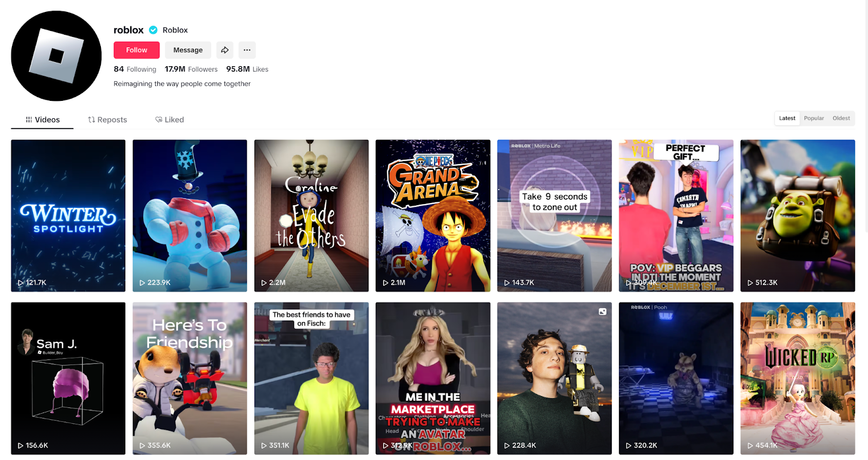Follow the roblox account
The image size is (868, 460).
pyautogui.click(x=137, y=50)
